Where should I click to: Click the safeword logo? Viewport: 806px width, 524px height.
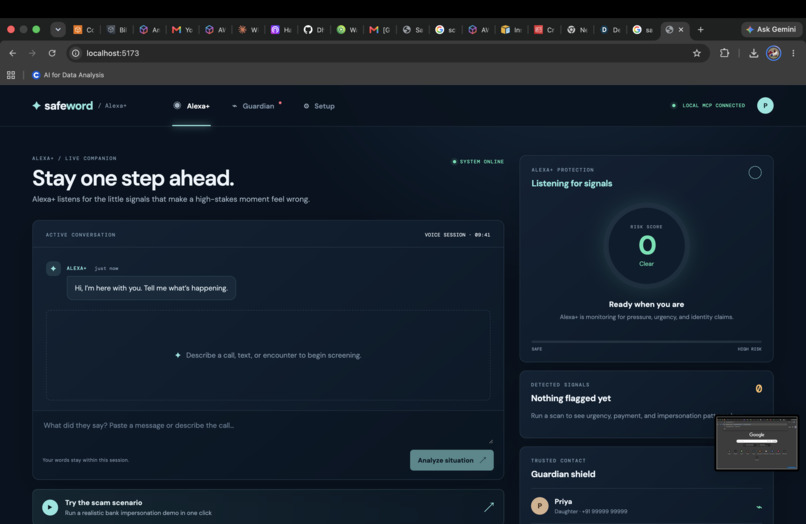point(62,105)
